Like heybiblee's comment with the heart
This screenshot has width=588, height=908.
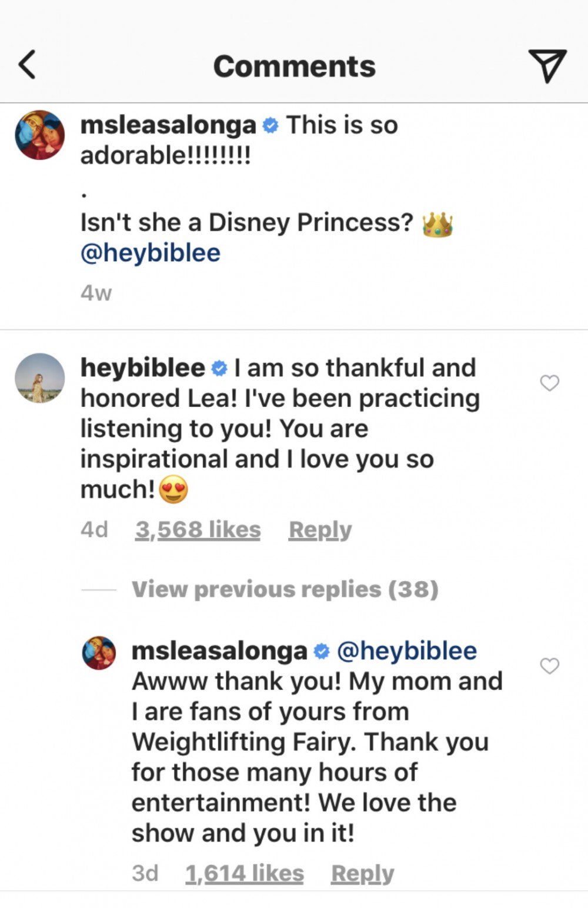pos(549,383)
